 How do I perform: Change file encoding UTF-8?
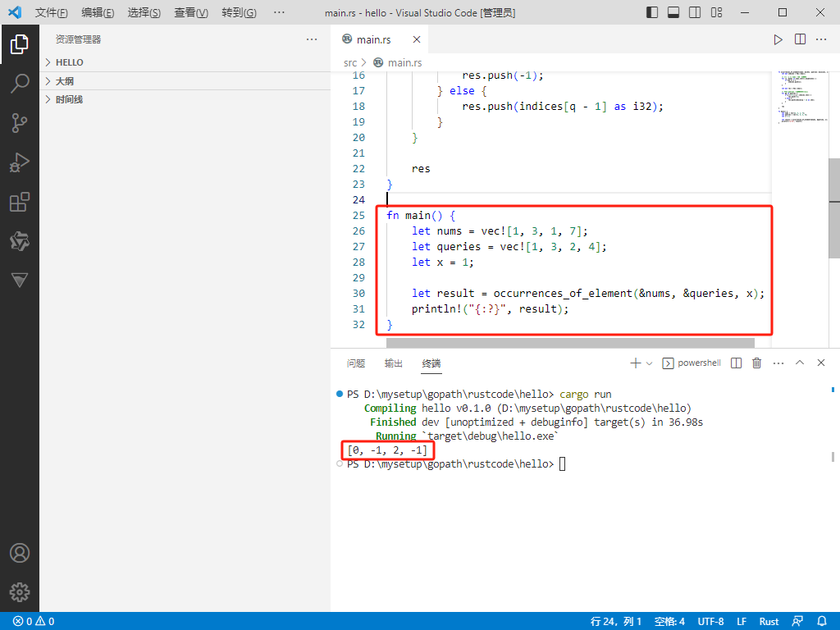coord(710,622)
